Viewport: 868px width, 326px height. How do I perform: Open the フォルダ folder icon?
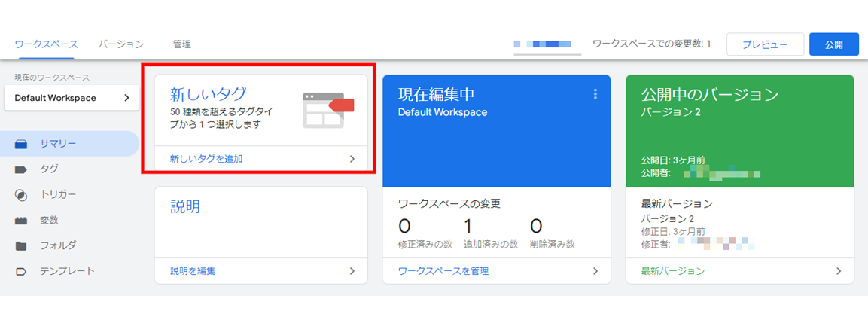pos(21,245)
